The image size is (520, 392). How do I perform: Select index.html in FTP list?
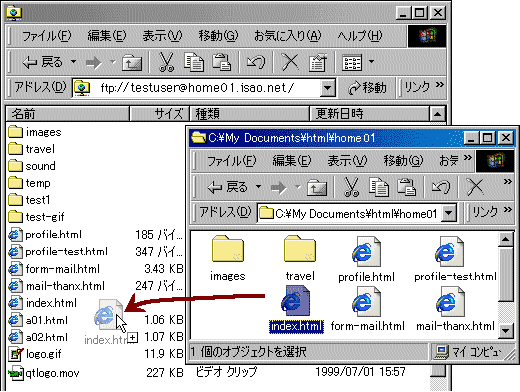(x=43, y=303)
